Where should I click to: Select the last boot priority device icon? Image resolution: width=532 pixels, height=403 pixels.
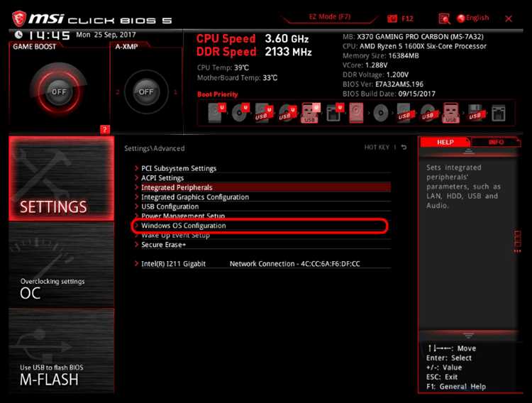point(499,113)
